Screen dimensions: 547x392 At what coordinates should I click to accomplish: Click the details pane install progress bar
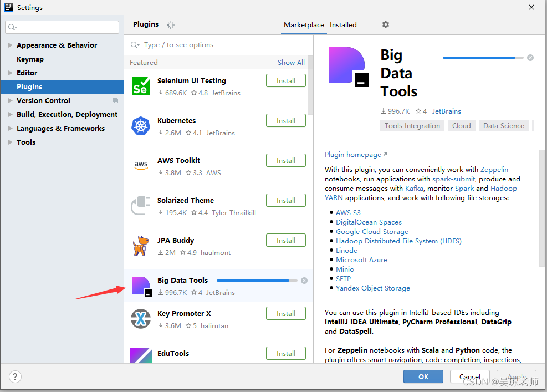[x=483, y=58]
